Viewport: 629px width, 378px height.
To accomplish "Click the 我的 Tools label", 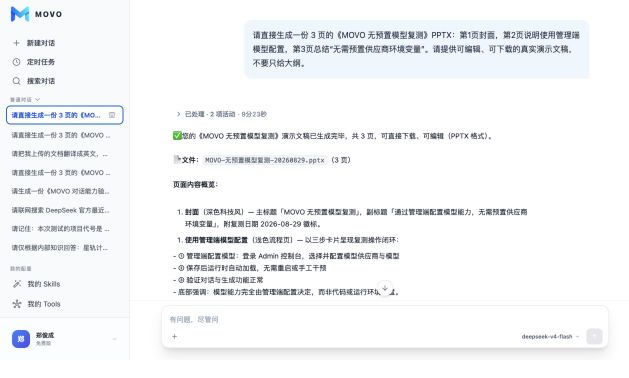I will click(44, 304).
